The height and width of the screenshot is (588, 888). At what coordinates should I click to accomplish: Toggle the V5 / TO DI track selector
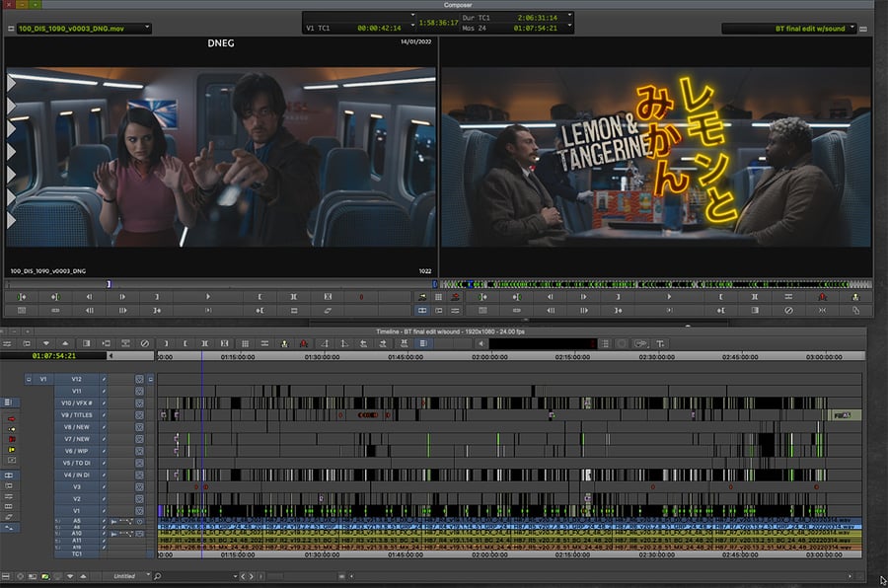click(x=76, y=463)
